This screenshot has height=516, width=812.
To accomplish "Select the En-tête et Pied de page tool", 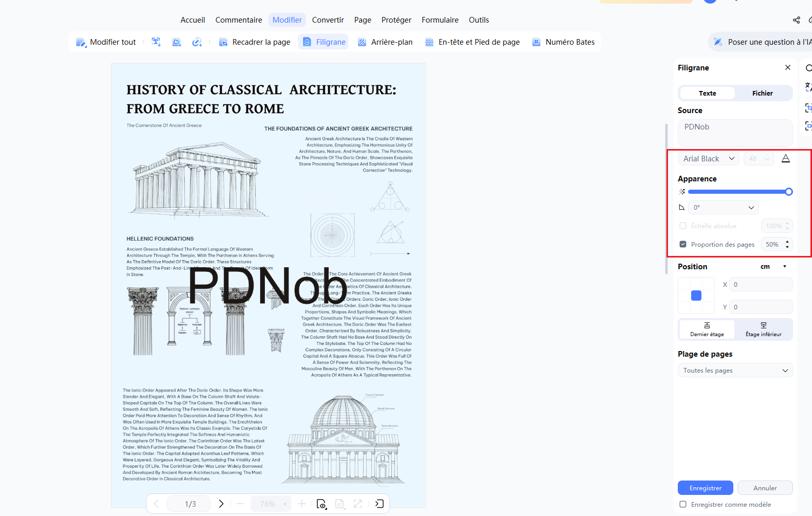I will 473,42.
